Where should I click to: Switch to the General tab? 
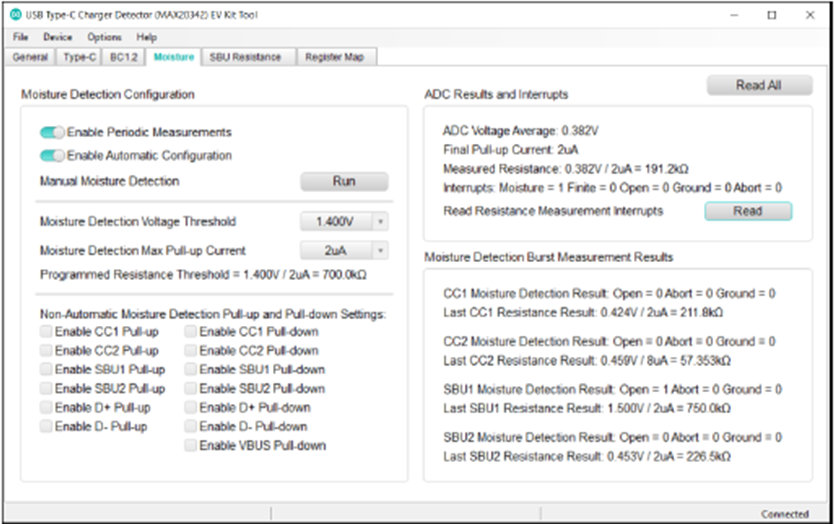tap(30, 57)
